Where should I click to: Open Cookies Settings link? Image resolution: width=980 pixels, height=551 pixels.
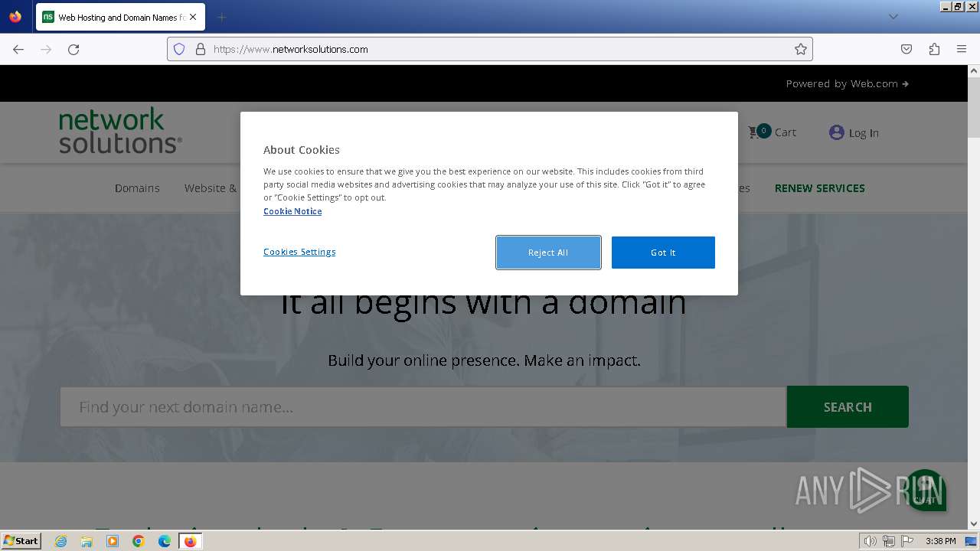point(299,252)
